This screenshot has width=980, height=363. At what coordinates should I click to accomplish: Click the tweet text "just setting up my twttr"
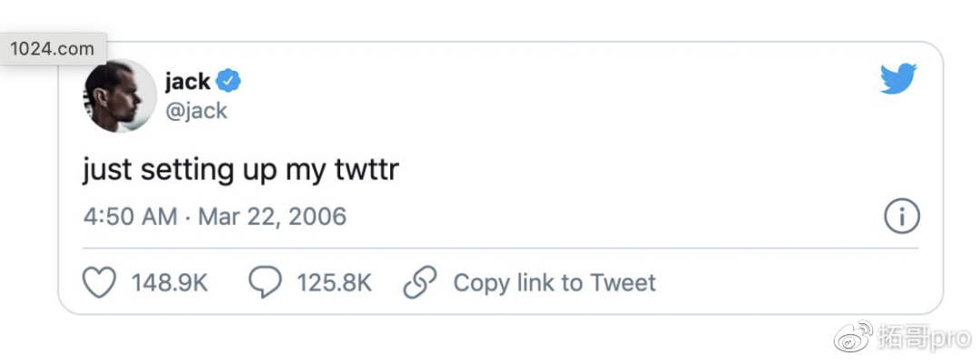click(240, 172)
